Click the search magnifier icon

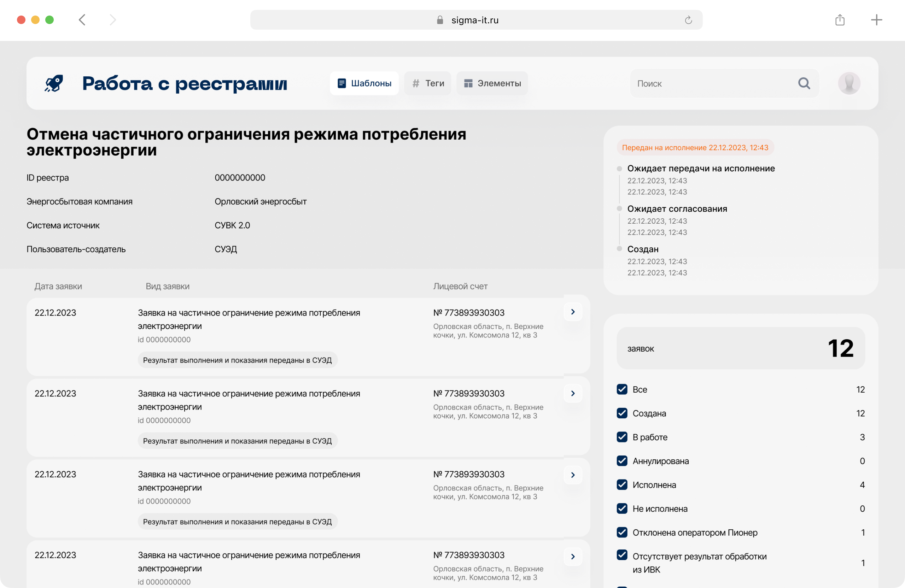click(x=804, y=83)
